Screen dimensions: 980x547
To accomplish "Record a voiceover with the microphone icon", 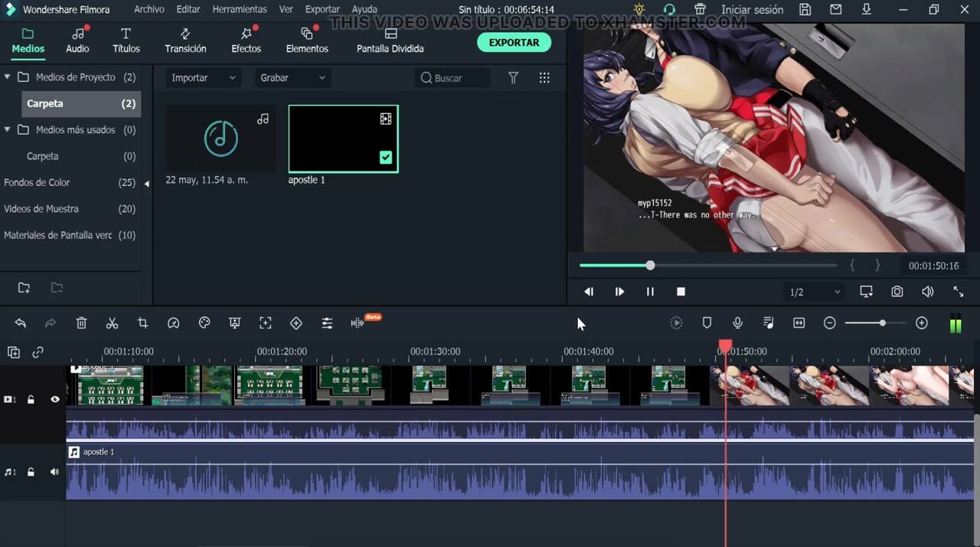I will (737, 324).
